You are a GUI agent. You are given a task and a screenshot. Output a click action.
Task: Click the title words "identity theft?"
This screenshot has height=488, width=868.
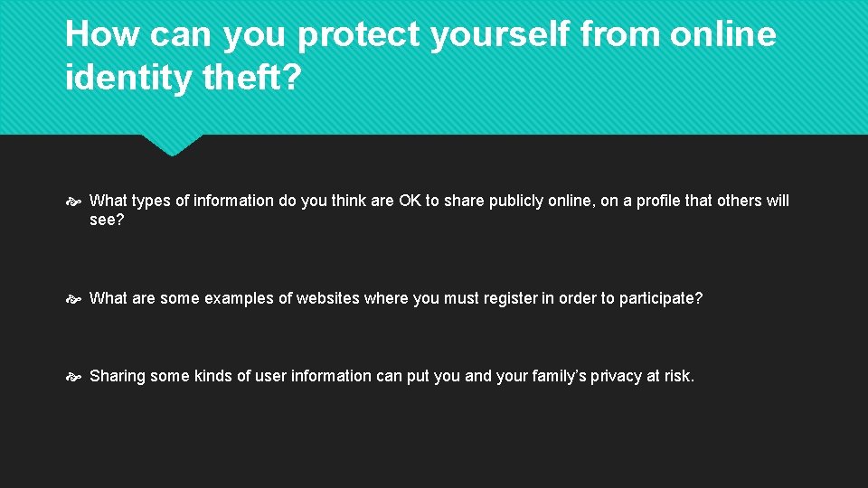(x=184, y=77)
